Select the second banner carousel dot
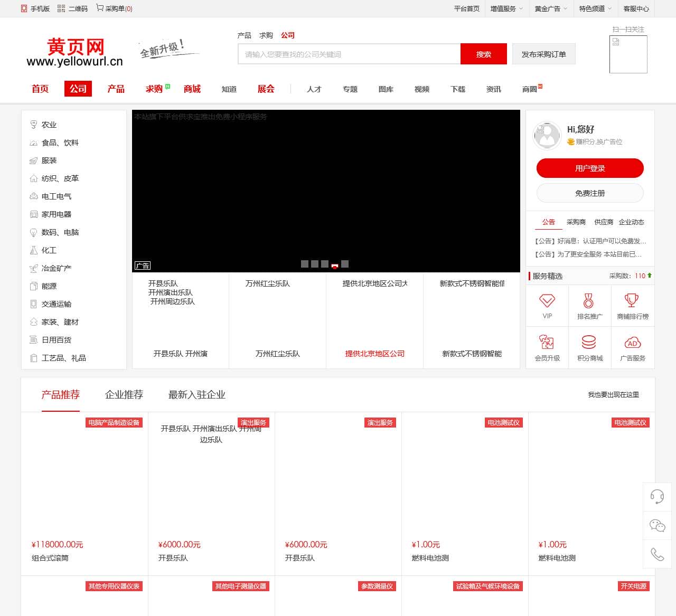The height and width of the screenshot is (616, 676). pyautogui.click(x=315, y=264)
